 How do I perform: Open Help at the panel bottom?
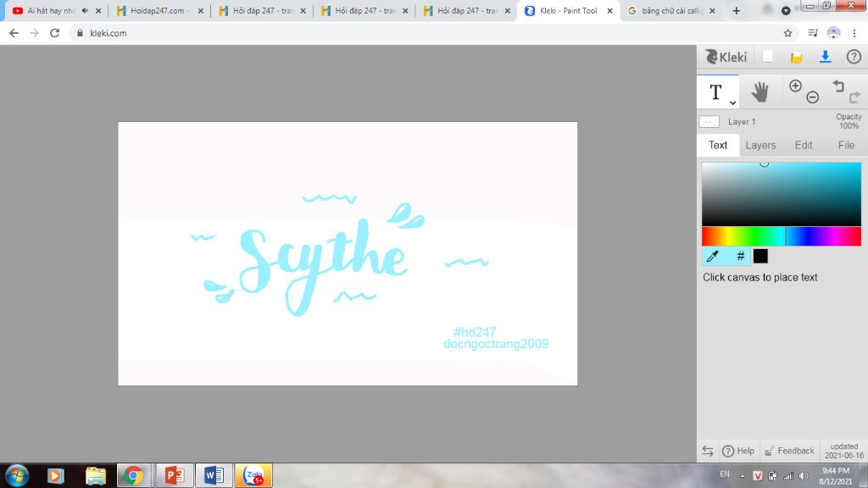(x=738, y=451)
